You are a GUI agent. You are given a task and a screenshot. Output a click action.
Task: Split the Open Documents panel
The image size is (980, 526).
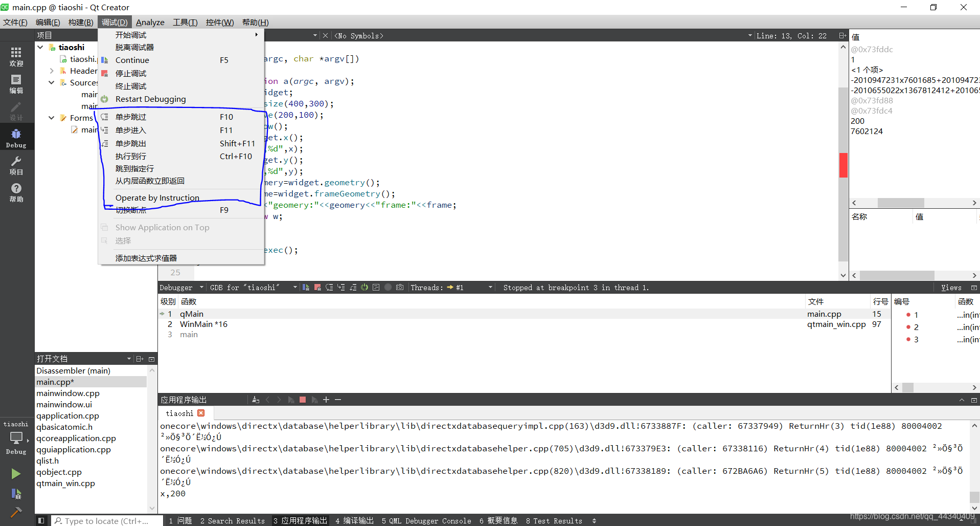click(x=140, y=359)
